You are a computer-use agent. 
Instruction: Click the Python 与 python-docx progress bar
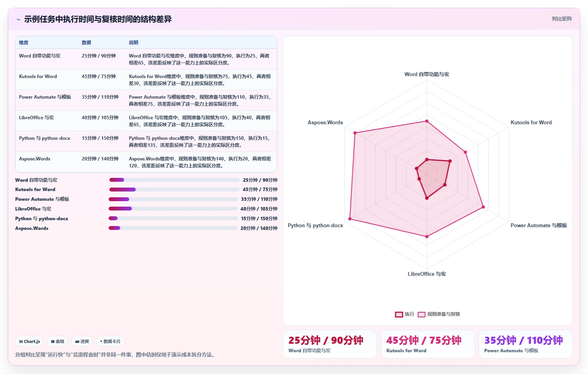(173, 218)
